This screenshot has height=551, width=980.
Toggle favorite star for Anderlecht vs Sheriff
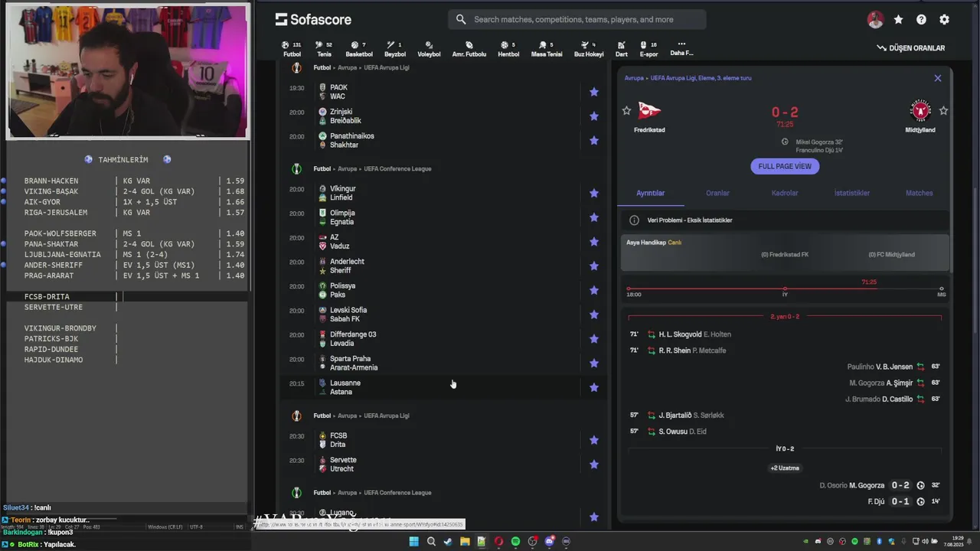(593, 266)
